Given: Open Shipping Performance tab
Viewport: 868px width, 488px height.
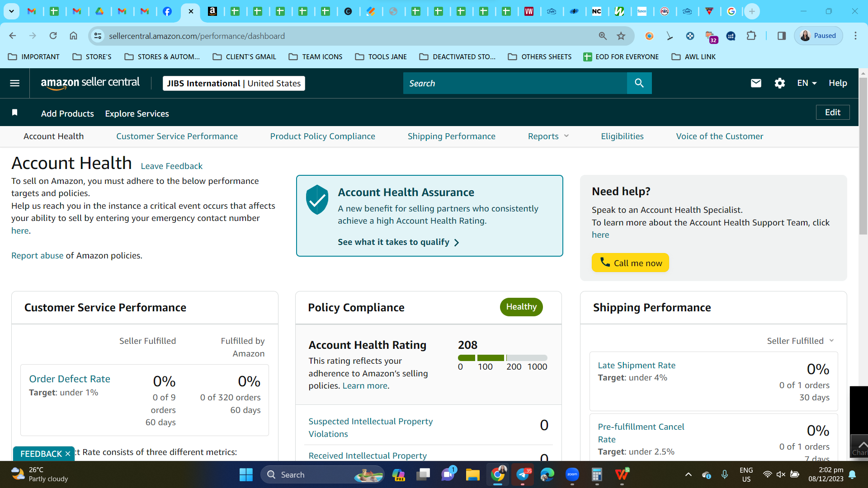Looking at the screenshot, I should tap(451, 136).
